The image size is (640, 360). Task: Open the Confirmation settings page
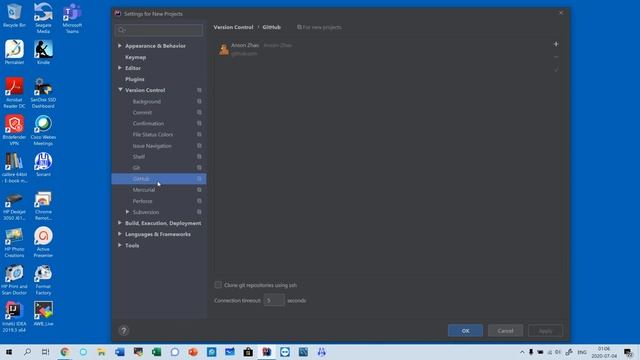tap(148, 123)
